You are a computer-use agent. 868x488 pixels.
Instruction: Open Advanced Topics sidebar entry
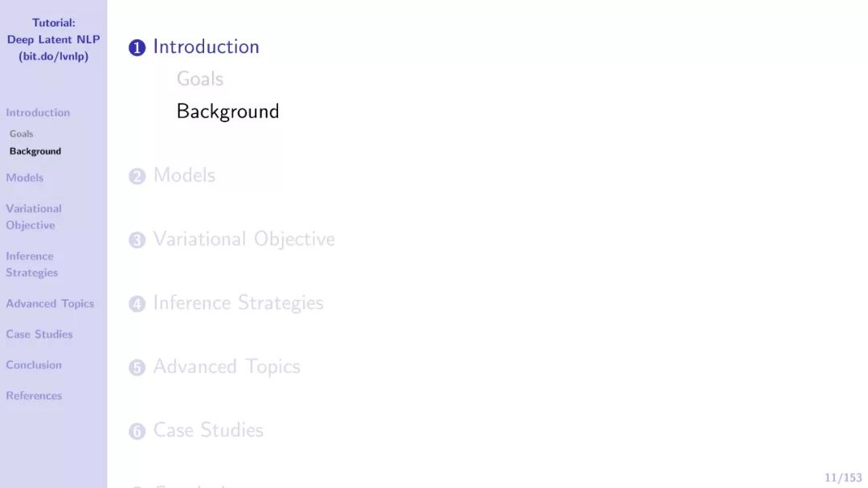pyautogui.click(x=50, y=304)
